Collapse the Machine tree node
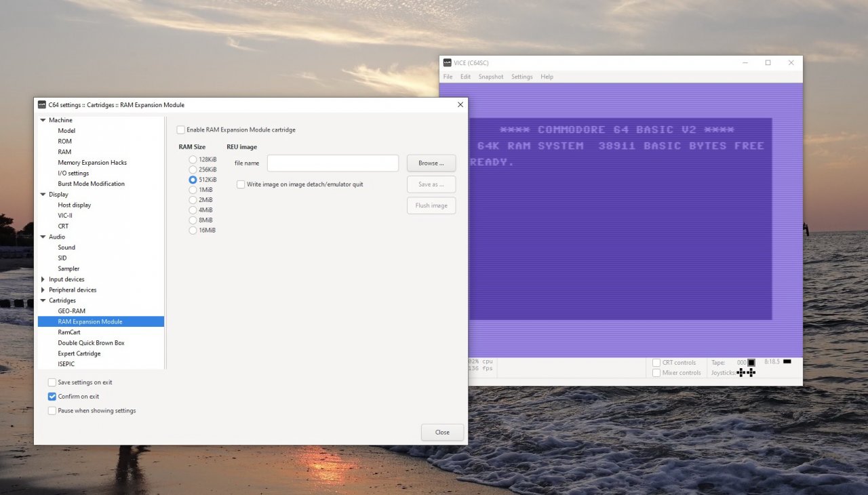Image resolution: width=868 pixels, height=495 pixels. tap(43, 120)
